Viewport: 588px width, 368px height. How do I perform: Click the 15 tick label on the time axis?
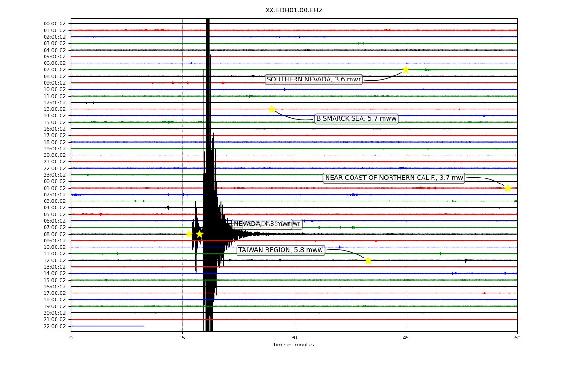182,338
